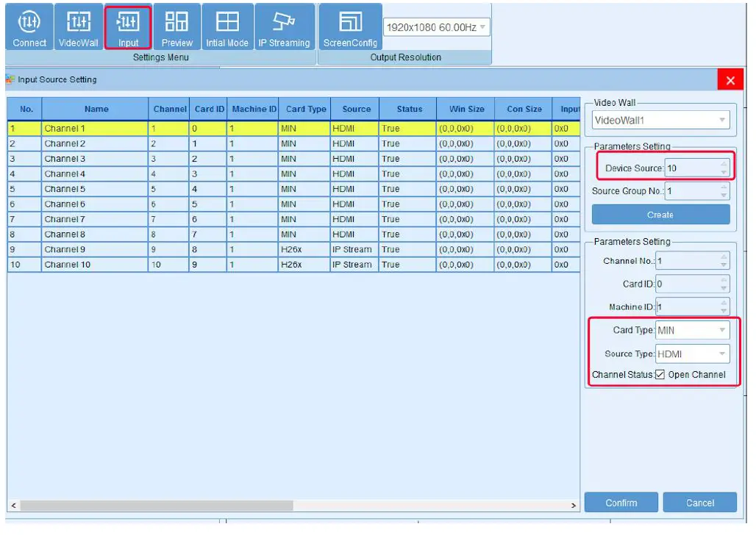Viewport: 756px width, 535px height.
Task: Open the VideoWall settings icon
Action: click(x=79, y=28)
